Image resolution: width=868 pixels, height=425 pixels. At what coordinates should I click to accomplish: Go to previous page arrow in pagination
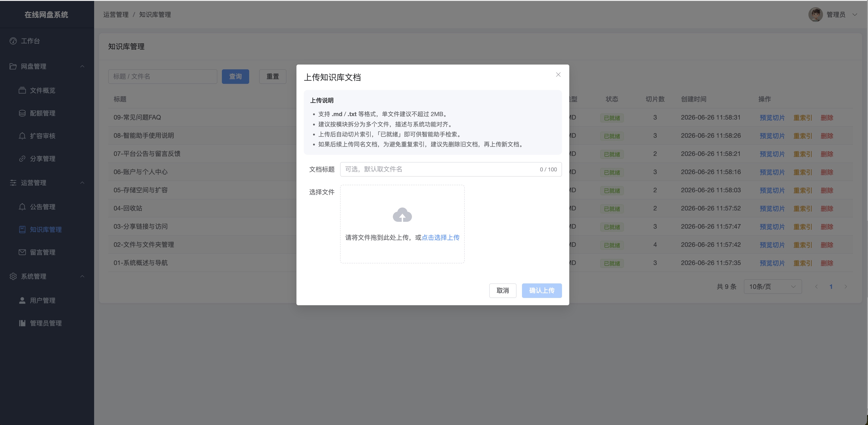click(816, 287)
